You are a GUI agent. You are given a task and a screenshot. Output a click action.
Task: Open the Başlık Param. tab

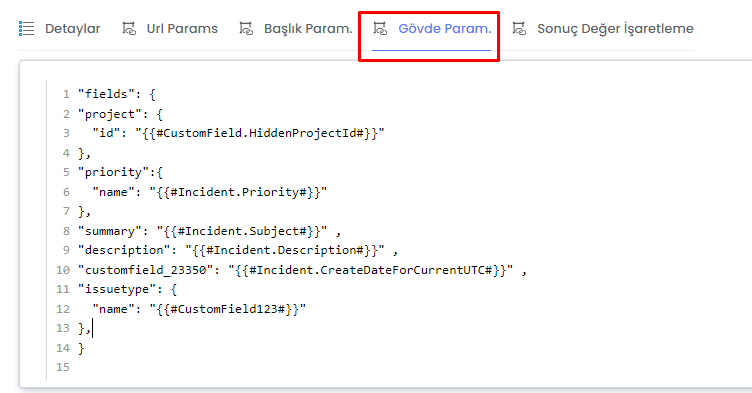click(308, 29)
